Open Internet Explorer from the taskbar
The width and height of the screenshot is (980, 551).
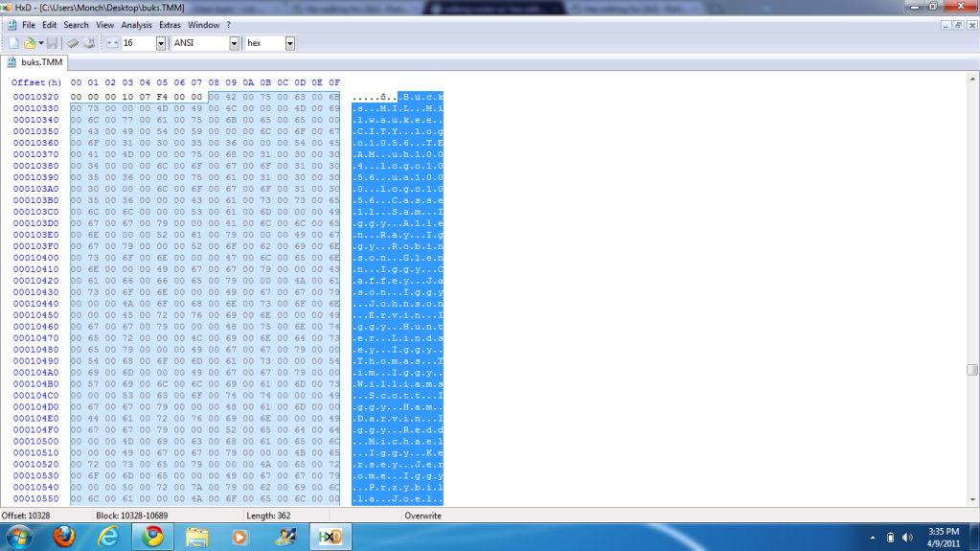[108, 537]
